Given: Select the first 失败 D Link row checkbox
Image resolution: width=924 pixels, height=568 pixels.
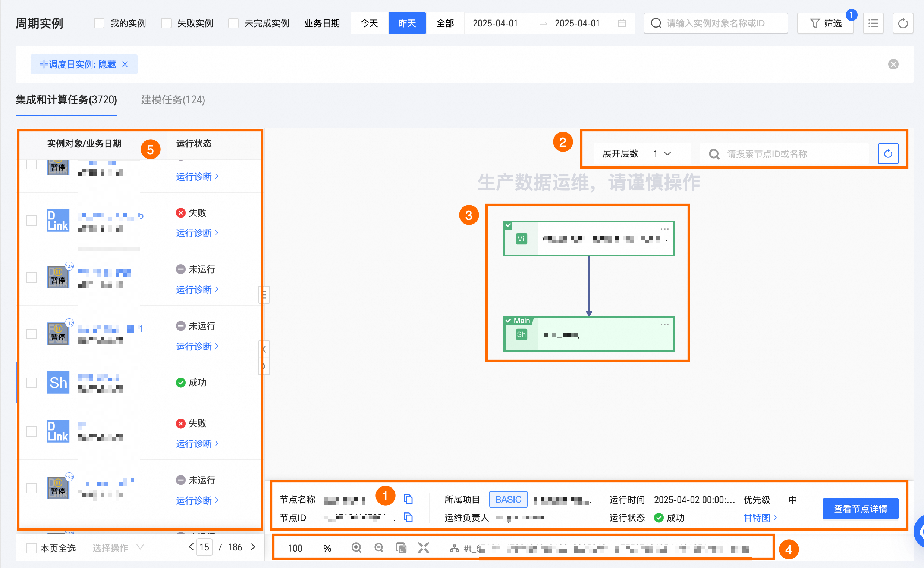Looking at the screenshot, I should [31, 220].
